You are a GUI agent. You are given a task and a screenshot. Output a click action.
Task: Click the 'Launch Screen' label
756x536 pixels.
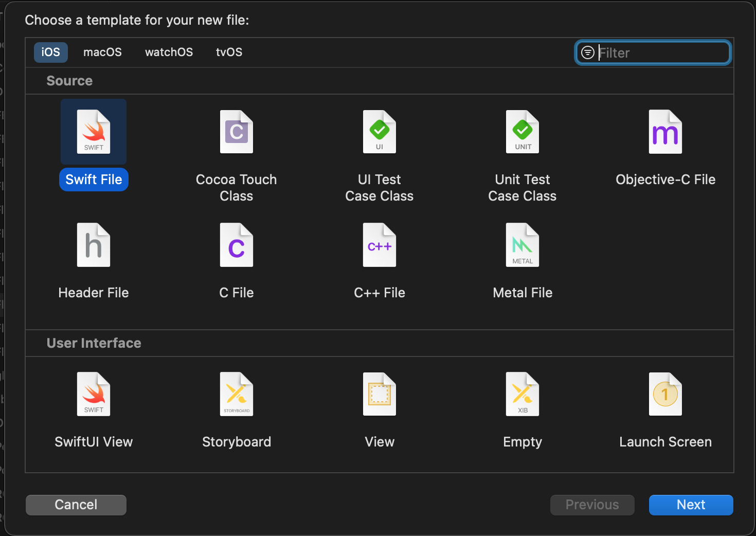point(665,442)
